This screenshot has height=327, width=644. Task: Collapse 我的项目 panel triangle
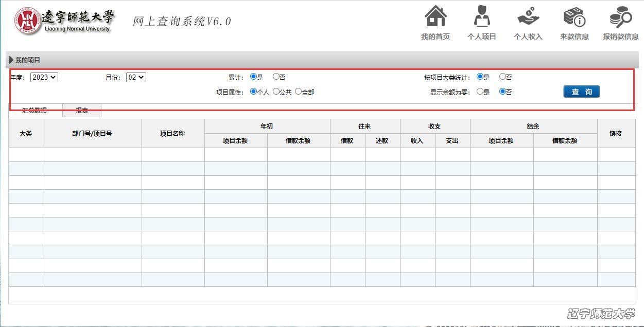click(x=11, y=60)
